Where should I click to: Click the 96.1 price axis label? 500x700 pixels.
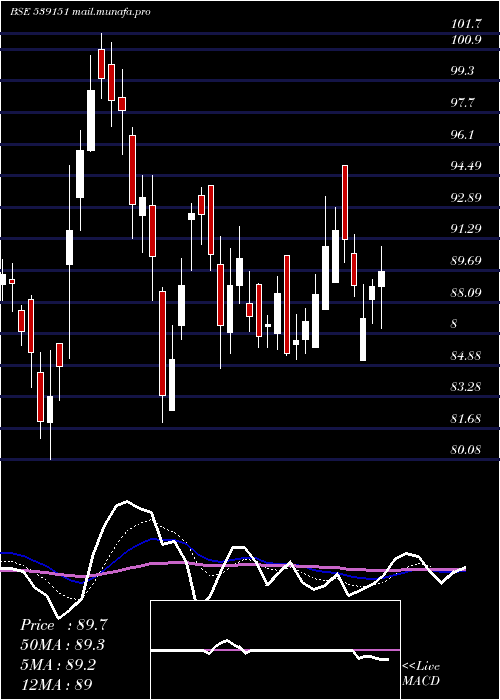coord(463,135)
